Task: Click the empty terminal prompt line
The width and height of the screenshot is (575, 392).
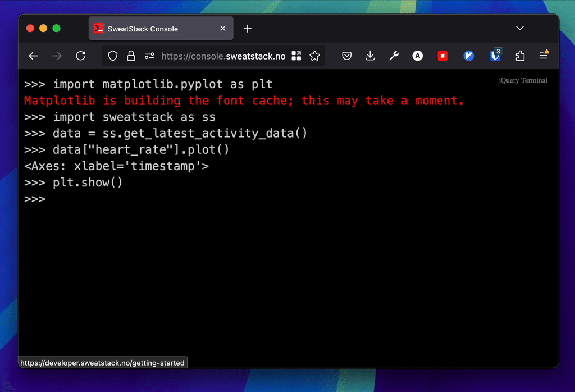Action: 35,199
